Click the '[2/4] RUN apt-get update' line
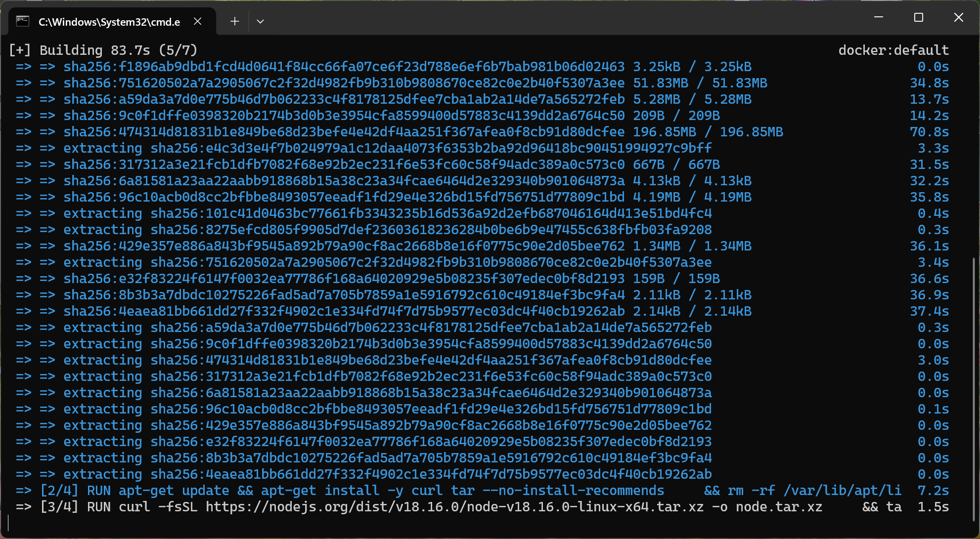The image size is (980, 539). 482,490
